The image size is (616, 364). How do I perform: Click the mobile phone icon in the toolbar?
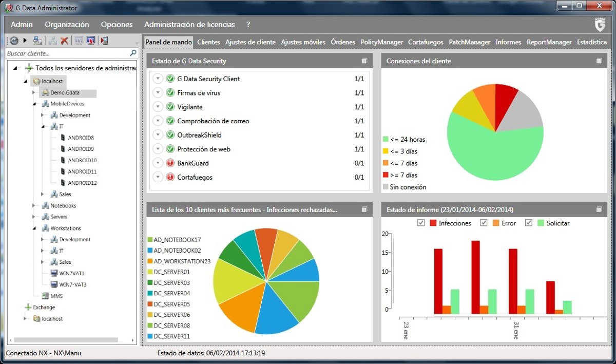point(104,41)
